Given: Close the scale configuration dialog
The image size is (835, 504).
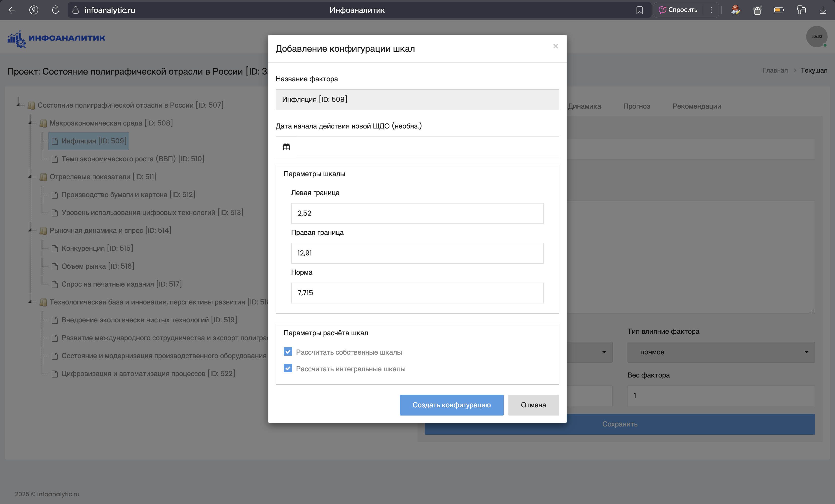Looking at the screenshot, I should (x=555, y=46).
